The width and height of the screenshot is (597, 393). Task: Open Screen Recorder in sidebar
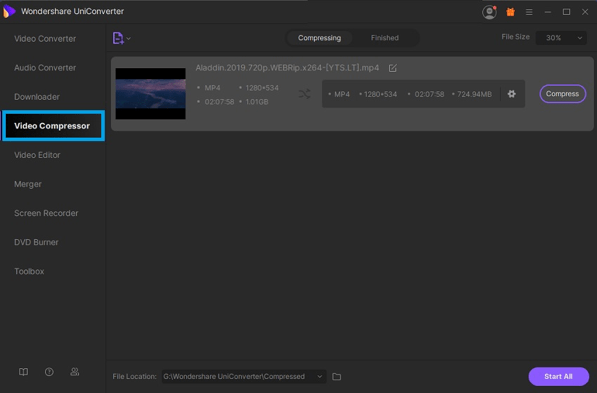click(x=46, y=213)
